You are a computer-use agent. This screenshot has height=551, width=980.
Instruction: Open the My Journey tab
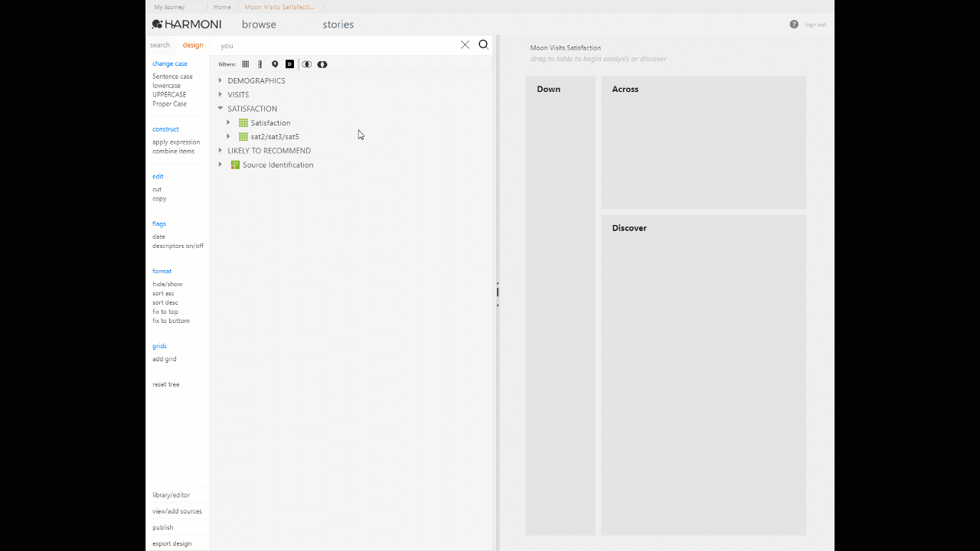pos(169,7)
